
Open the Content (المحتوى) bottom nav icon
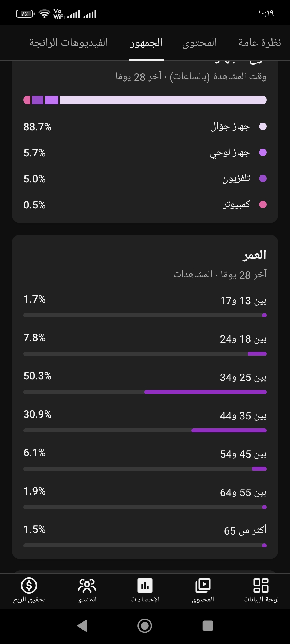[x=203, y=586]
